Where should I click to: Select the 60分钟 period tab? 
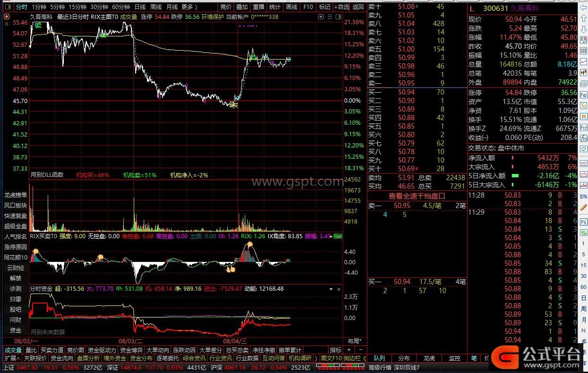click(x=121, y=7)
